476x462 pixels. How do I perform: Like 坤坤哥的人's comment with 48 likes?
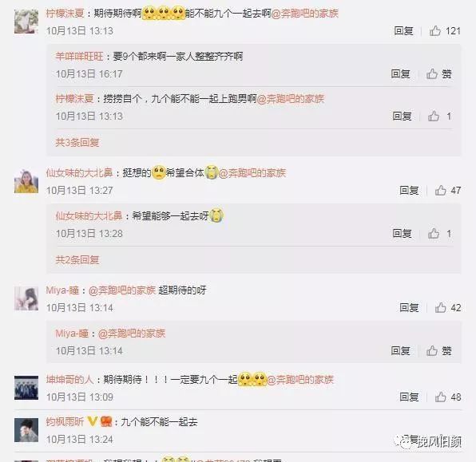(x=448, y=397)
